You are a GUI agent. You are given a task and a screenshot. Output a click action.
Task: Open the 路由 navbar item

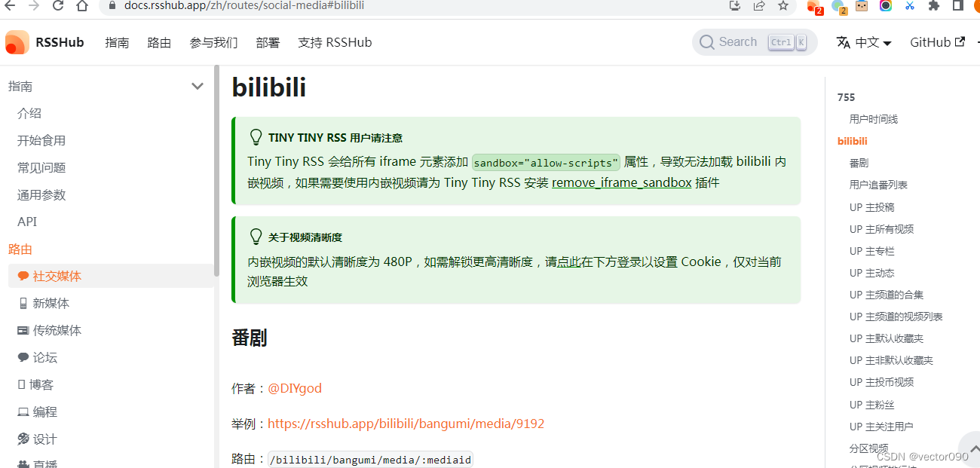click(159, 42)
